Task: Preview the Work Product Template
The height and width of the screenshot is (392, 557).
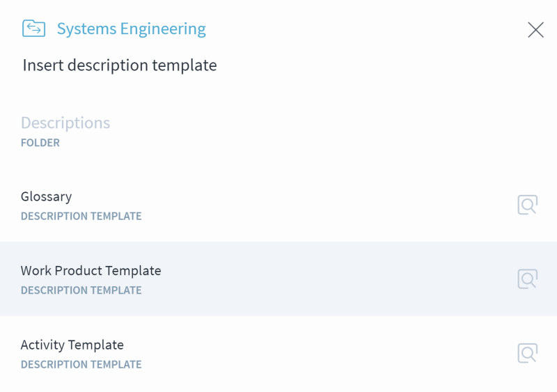Action: (x=528, y=279)
